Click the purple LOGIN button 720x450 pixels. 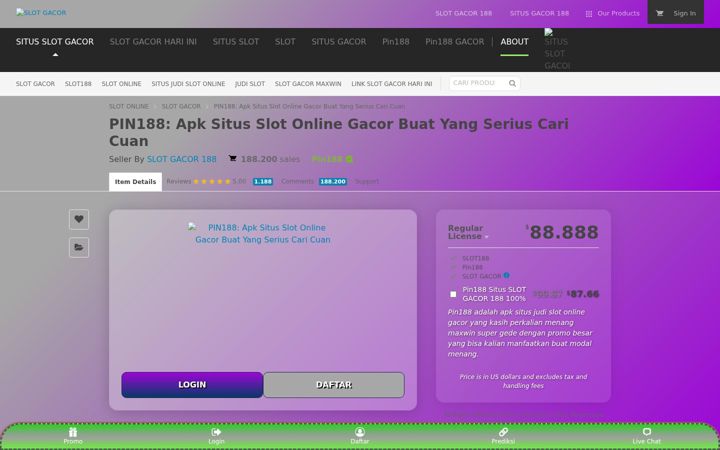tap(192, 385)
